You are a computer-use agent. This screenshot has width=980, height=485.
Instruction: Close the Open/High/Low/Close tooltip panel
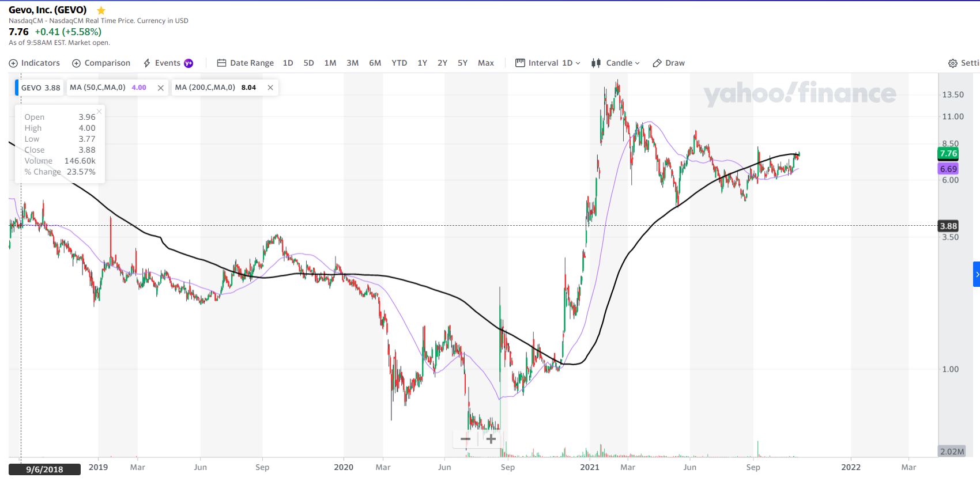pos(99,111)
